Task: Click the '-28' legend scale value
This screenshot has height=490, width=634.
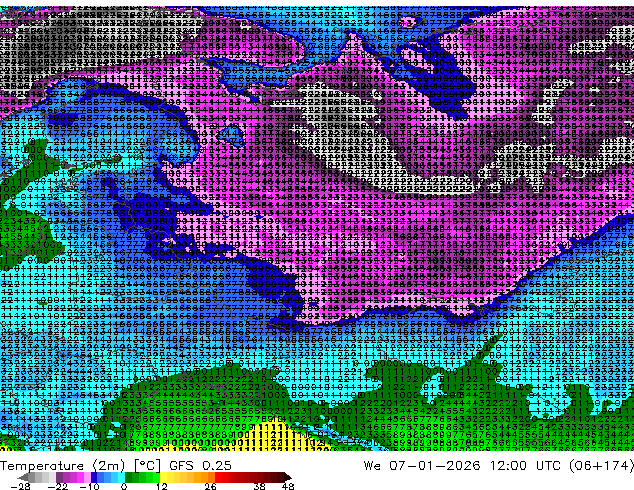Action: click(x=20, y=486)
